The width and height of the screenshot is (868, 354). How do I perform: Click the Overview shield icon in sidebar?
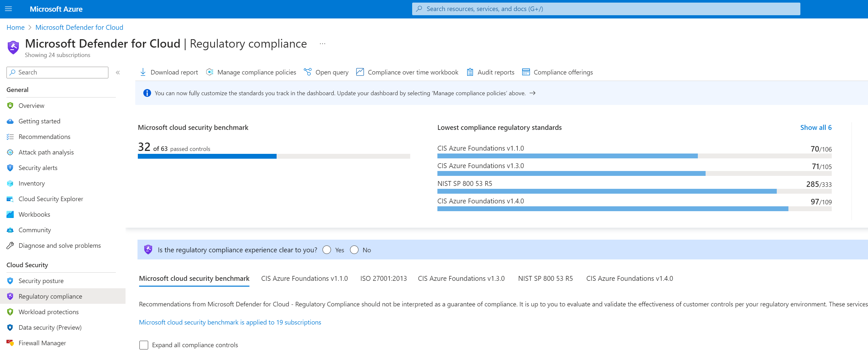tap(10, 106)
